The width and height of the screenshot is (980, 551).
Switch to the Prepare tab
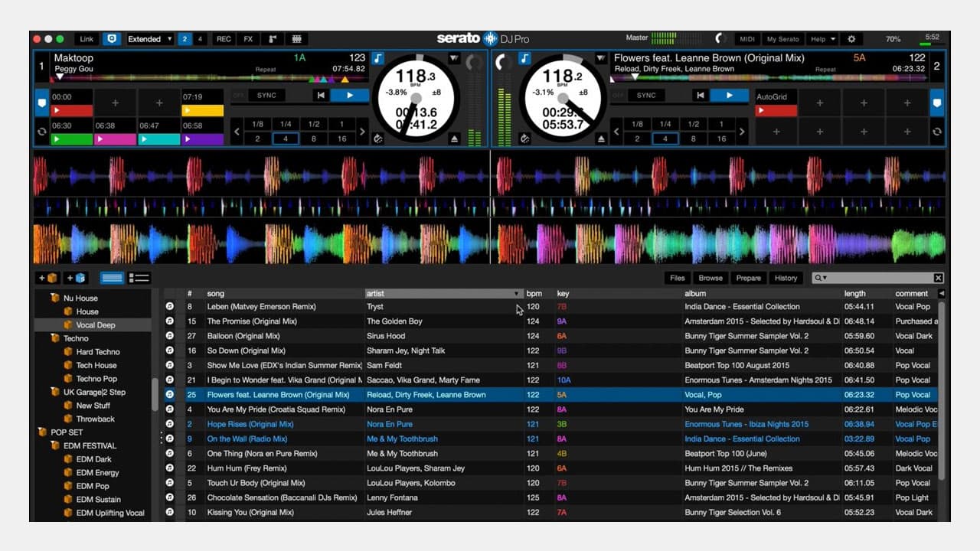click(748, 278)
